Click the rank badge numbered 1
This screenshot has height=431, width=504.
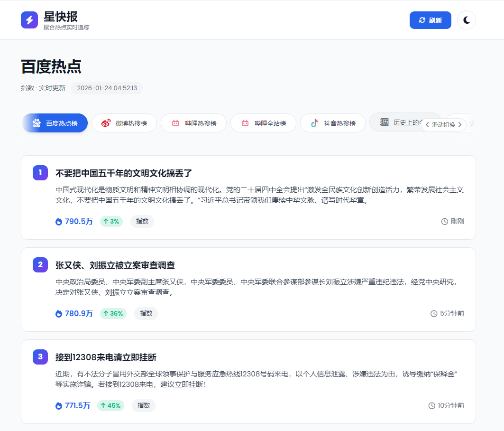40,173
